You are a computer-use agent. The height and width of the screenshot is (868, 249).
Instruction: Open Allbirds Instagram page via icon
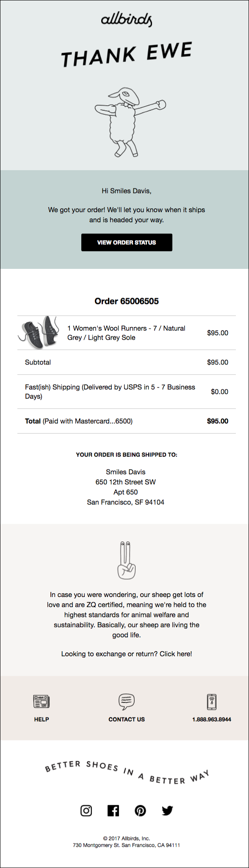tap(86, 810)
